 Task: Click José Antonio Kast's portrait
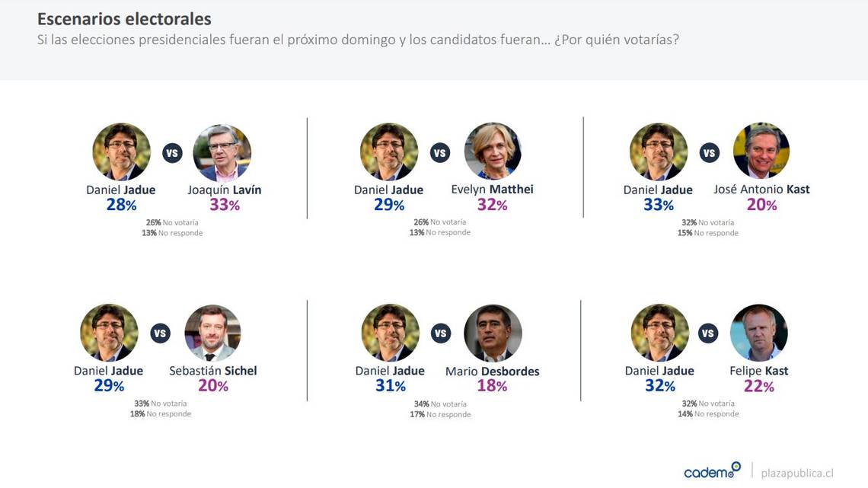click(x=761, y=151)
